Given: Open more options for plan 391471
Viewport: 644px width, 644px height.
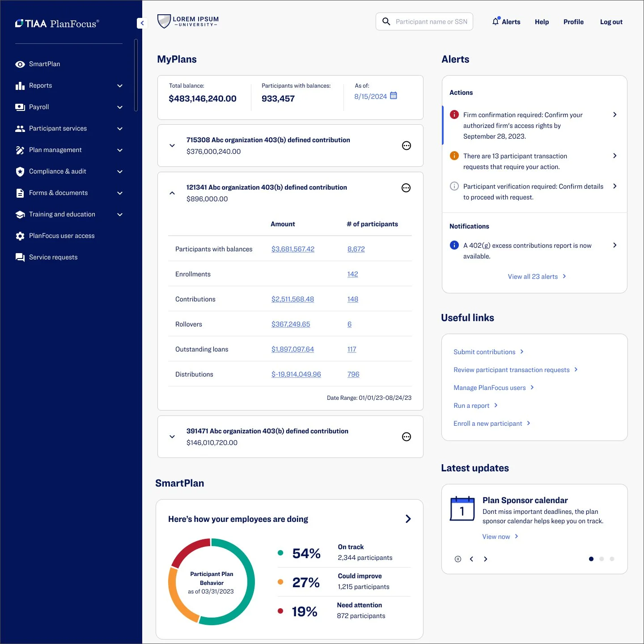Looking at the screenshot, I should [x=407, y=437].
